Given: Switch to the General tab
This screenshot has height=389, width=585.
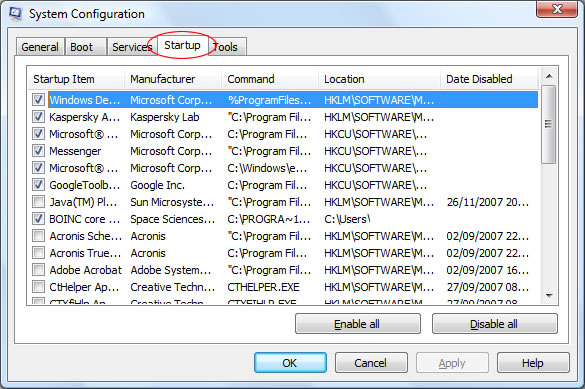Looking at the screenshot, I should click(40, 47).
